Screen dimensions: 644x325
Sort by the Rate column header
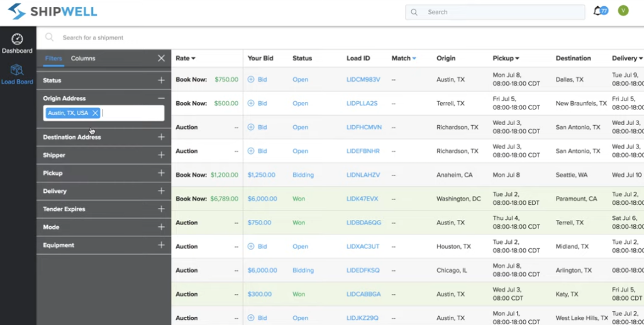pyautogui.click(x=186, y=58)
